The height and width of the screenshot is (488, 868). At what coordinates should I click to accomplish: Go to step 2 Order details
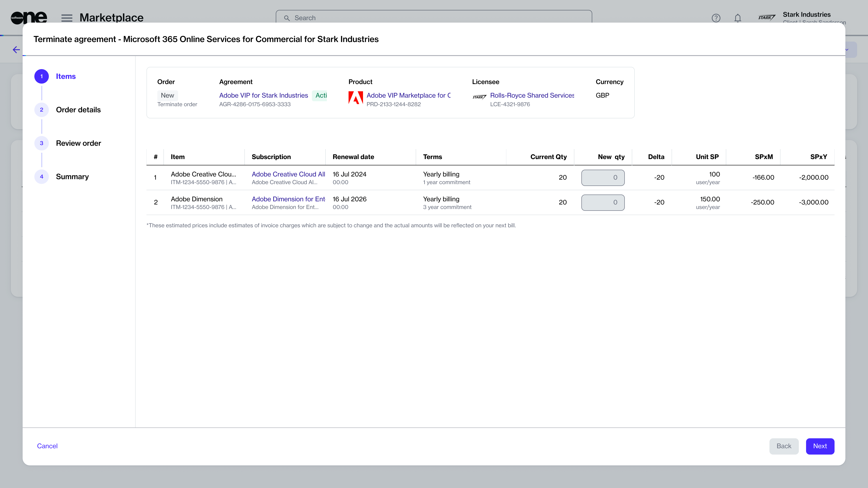[x=78, y=110]
